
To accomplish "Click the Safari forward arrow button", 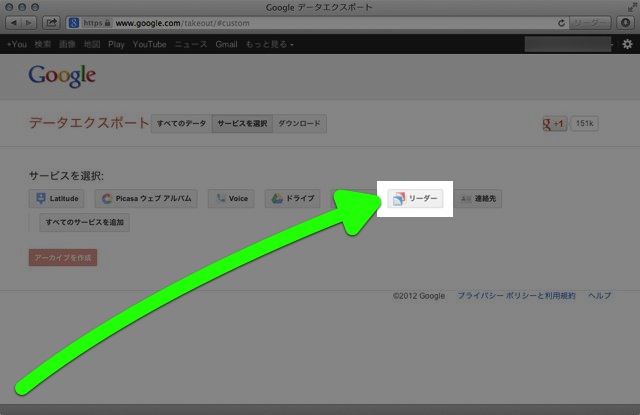I will tap(29, 23).
